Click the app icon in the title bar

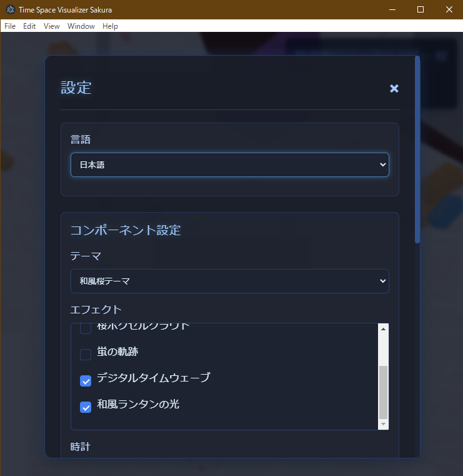[11, 10]
